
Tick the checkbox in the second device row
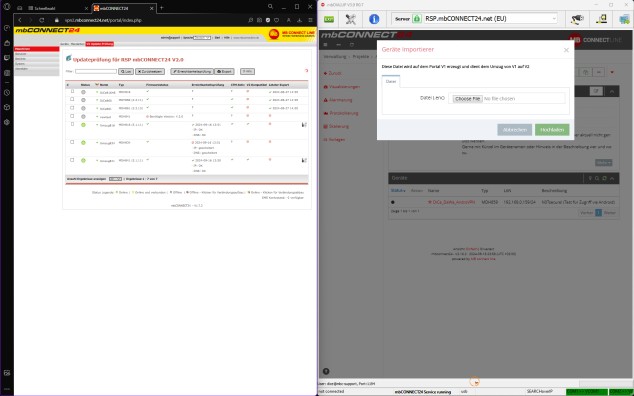[x=72, y=100]
